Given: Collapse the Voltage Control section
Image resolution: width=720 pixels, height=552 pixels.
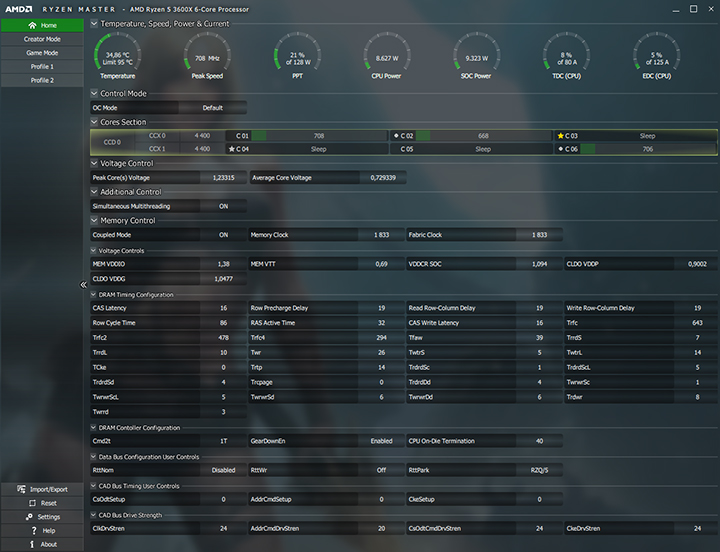Looking at the screenshot, I should (94, 163).
